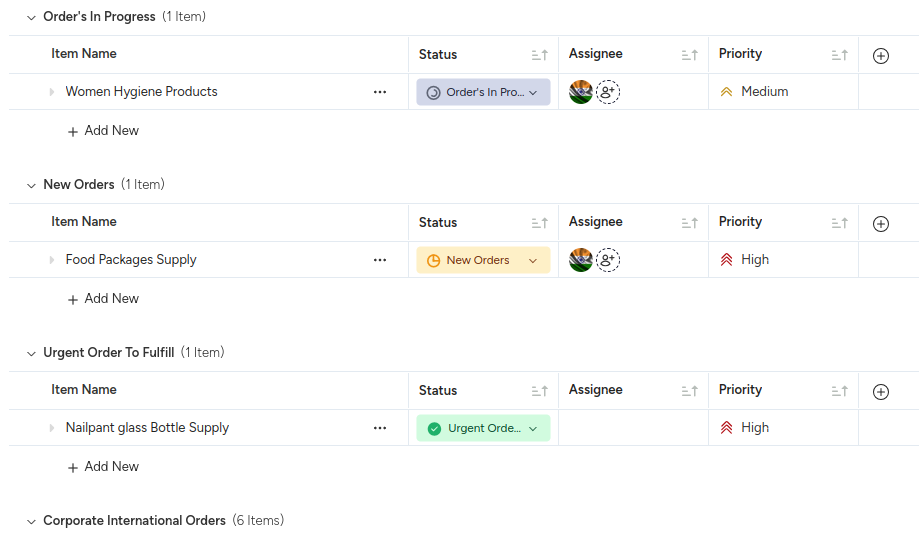Sort Assignee column in Urgent Order table

click(689, 392)
